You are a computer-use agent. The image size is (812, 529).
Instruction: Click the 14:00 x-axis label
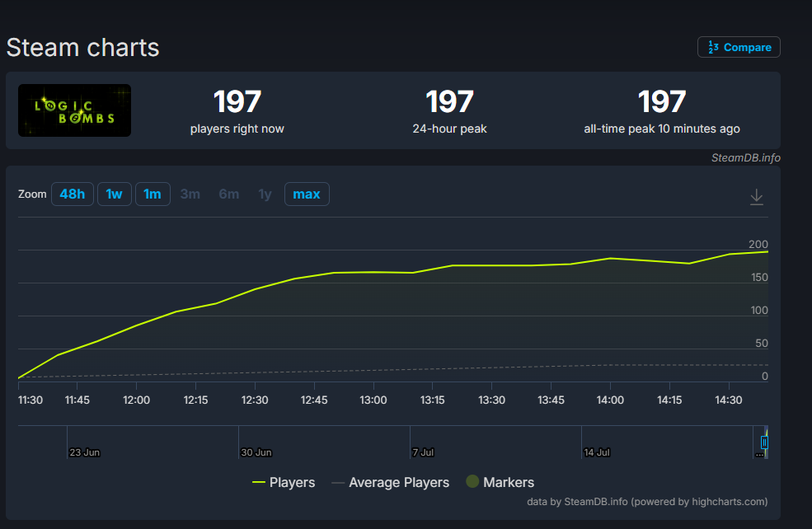pyautogui.click(x=610, y=400)
